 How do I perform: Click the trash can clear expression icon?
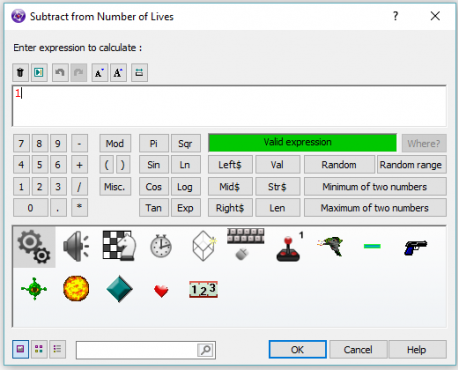point(20,72)
